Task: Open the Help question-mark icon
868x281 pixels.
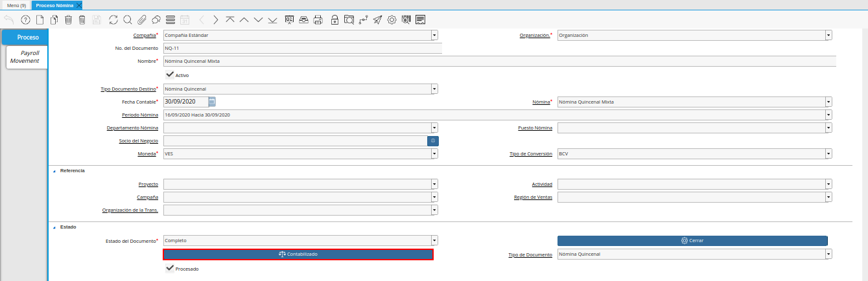Action: point(26,19)
